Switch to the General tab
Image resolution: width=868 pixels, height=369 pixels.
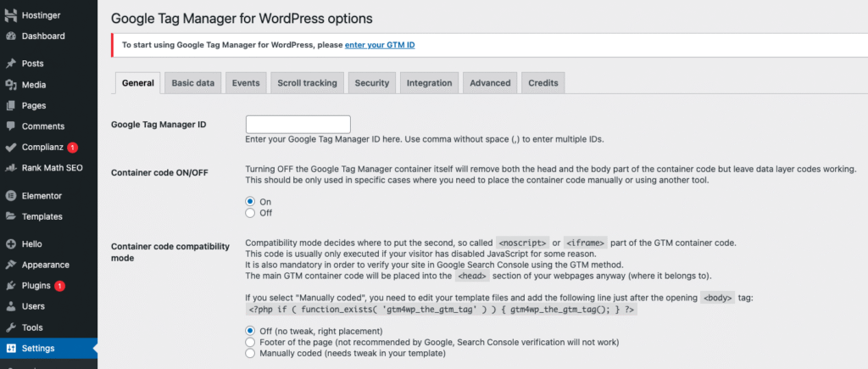pyautogui.click(x=138, y=83)
